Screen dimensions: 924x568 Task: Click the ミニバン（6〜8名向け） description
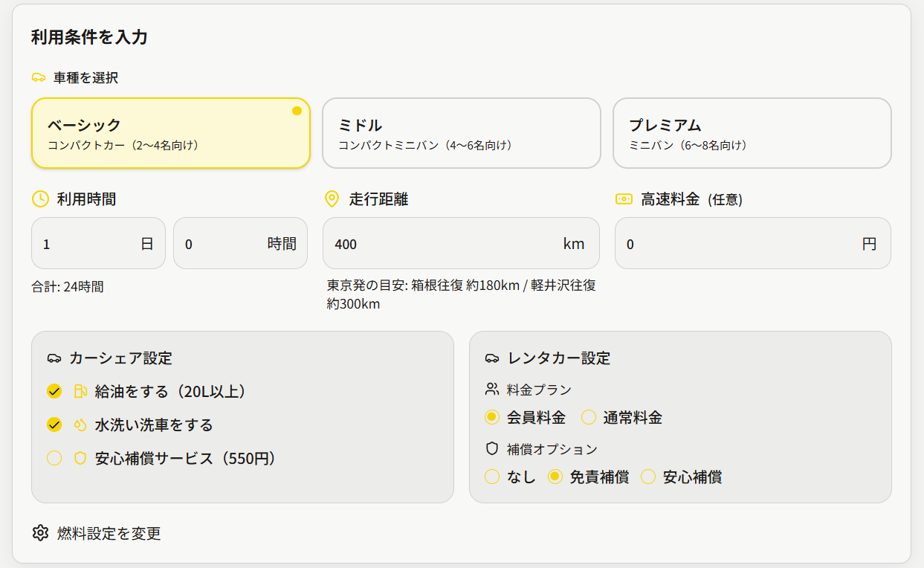(x=690, y=145)
